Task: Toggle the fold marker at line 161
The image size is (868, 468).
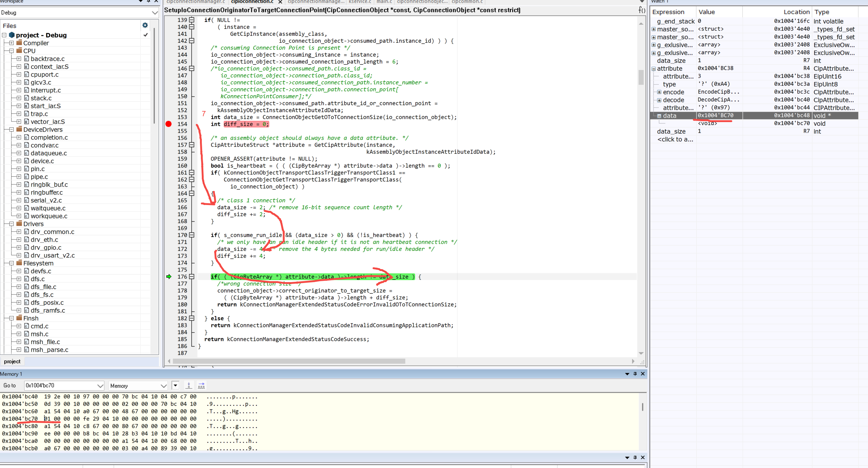Action: (x=192, y=173)
